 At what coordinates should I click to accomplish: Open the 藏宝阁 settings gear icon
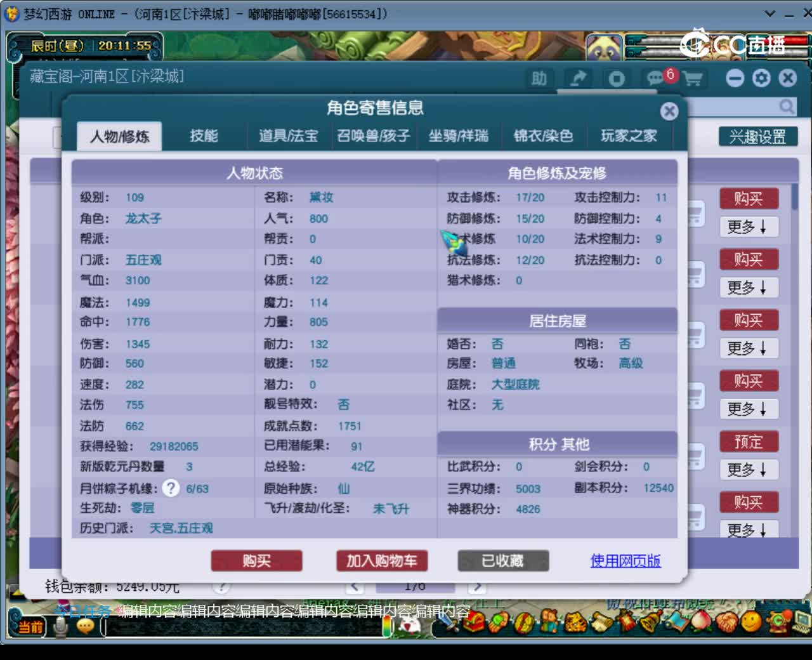click(x=761, y=78)
